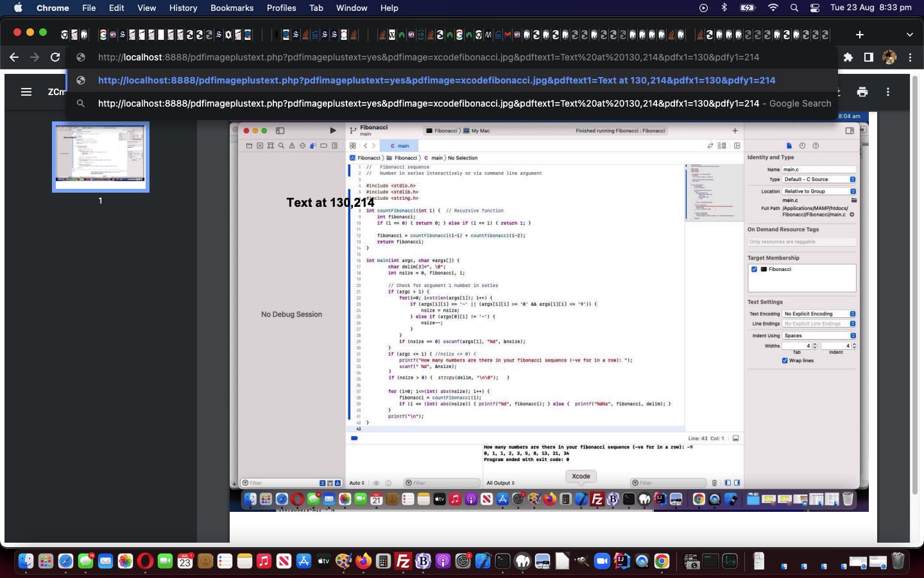Choose the Google Search suggestion
The image size is (924, 578).
point(452,103)
